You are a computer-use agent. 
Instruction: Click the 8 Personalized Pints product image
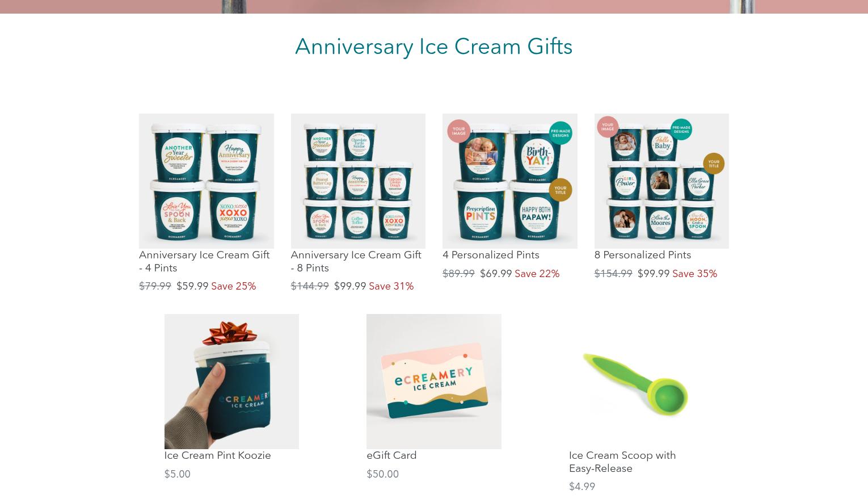coord(661,181)
